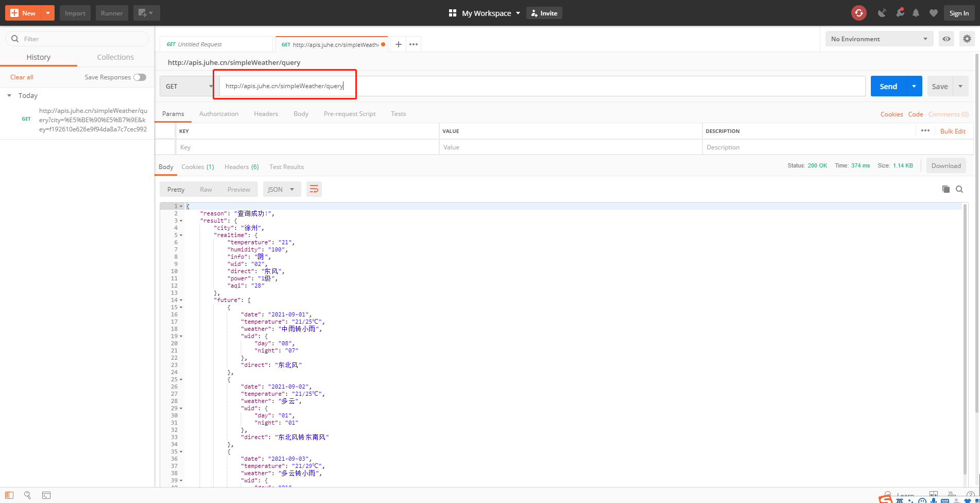Open the No Environment dropdown
The height and width of the screenshot is (503, 980).
click(x=879, y=39)
